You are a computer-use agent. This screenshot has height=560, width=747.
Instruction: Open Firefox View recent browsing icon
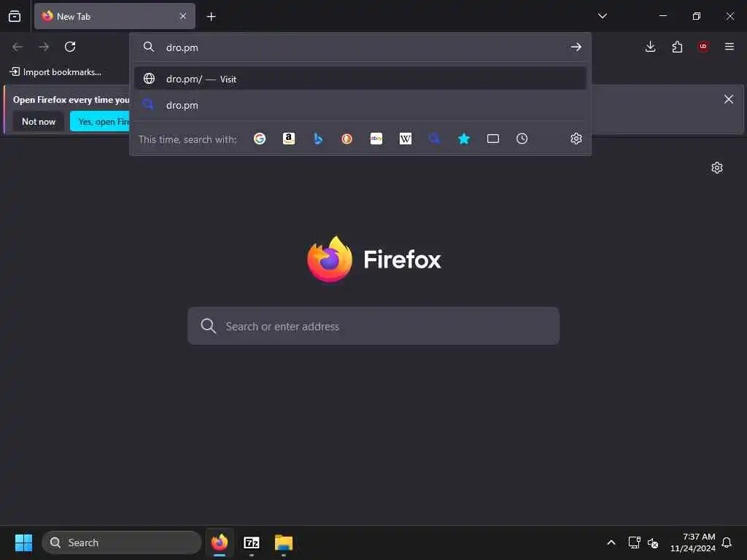click(15, 16)
